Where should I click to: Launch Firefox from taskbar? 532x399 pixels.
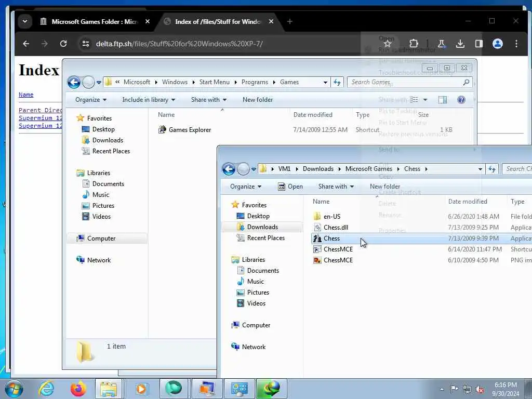point(78,389)
